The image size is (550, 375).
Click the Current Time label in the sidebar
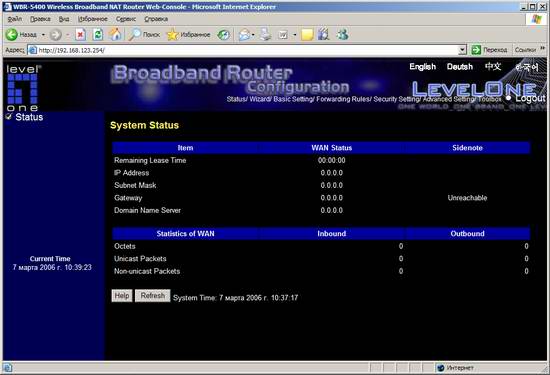coord(50,259)
